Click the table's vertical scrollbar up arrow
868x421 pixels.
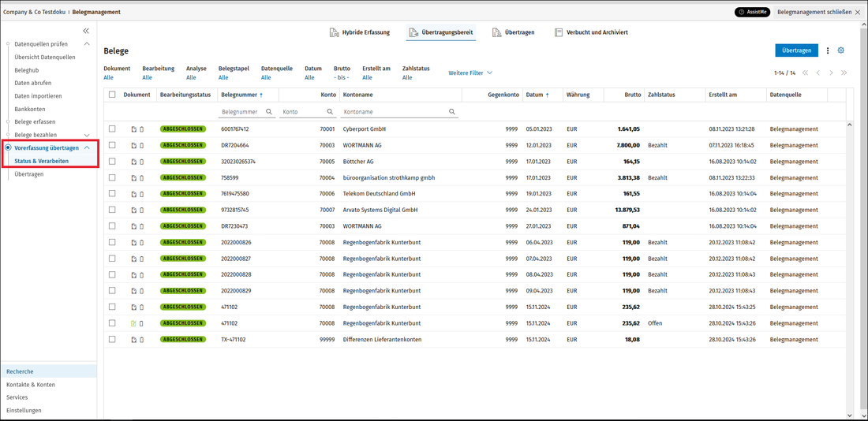pos(851,124)
